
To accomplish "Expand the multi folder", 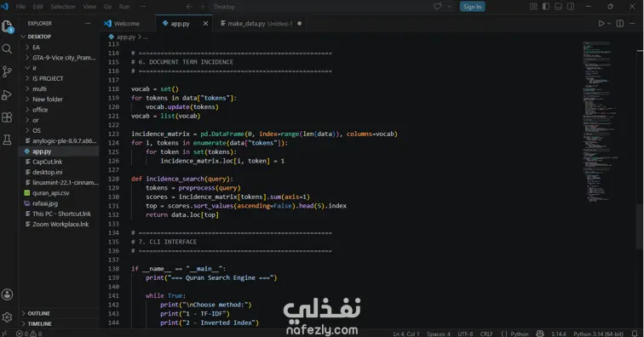I will (39, 89).
